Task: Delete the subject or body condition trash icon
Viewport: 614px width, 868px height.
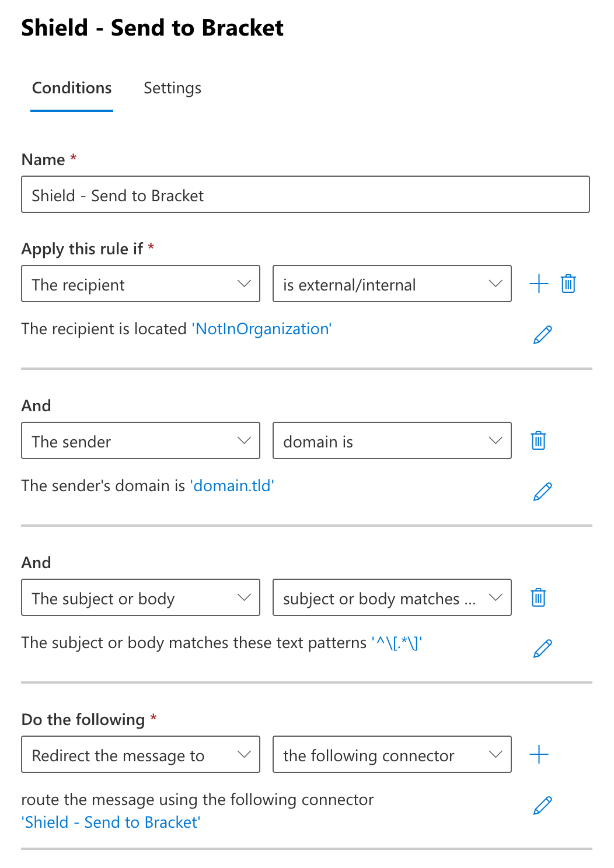Action: tap(538, 598)
